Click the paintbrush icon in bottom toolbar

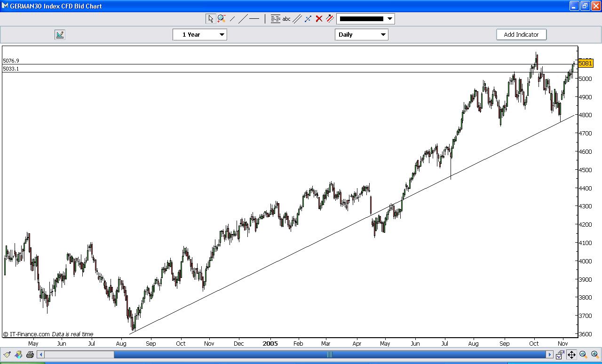(x=7, y=355)
